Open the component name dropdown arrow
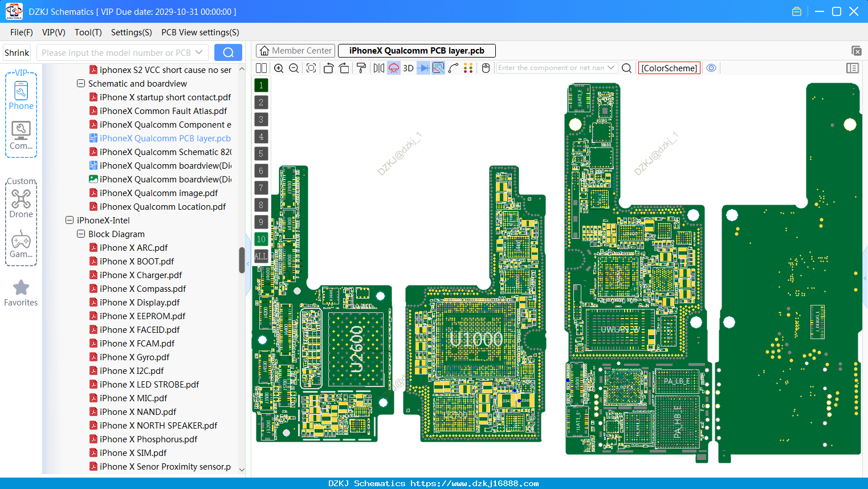Viewport: 868px width, 489px height. [x=611, y=68]
